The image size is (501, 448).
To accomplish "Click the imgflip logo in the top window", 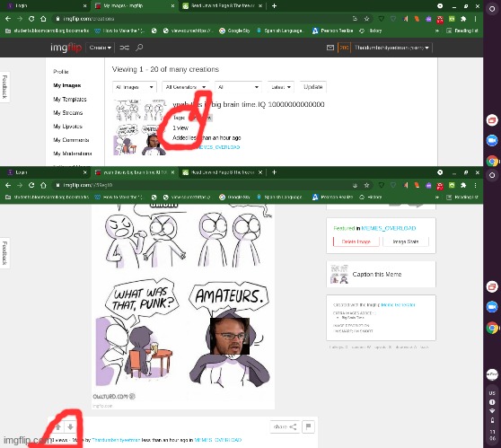I will (x=66, y=48).
